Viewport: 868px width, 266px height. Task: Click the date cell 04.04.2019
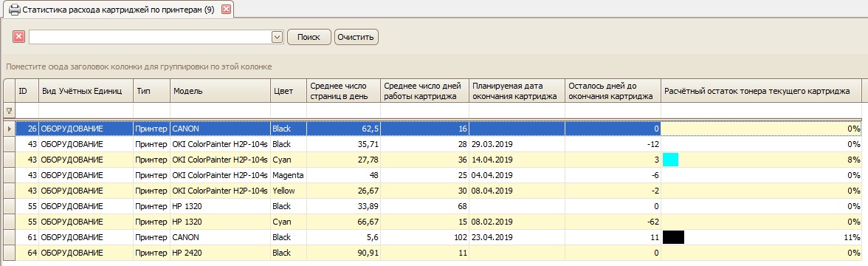(x=517, y=175)
